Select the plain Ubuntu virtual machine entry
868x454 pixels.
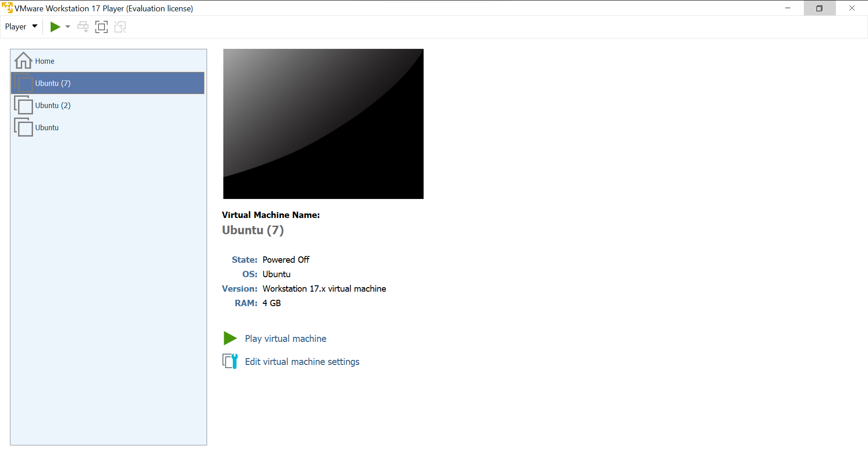pos(108,127)
